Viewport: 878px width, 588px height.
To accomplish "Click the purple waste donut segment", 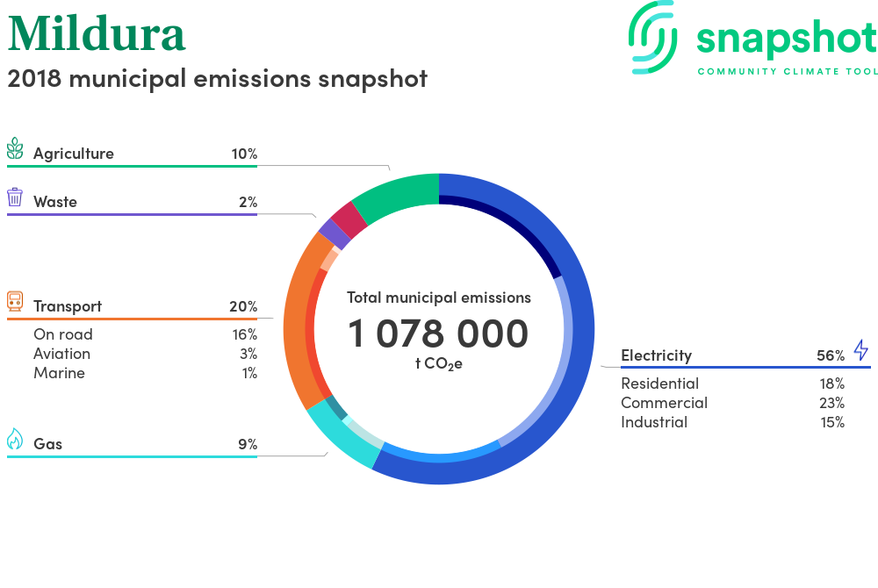I will tap(335, 233).
